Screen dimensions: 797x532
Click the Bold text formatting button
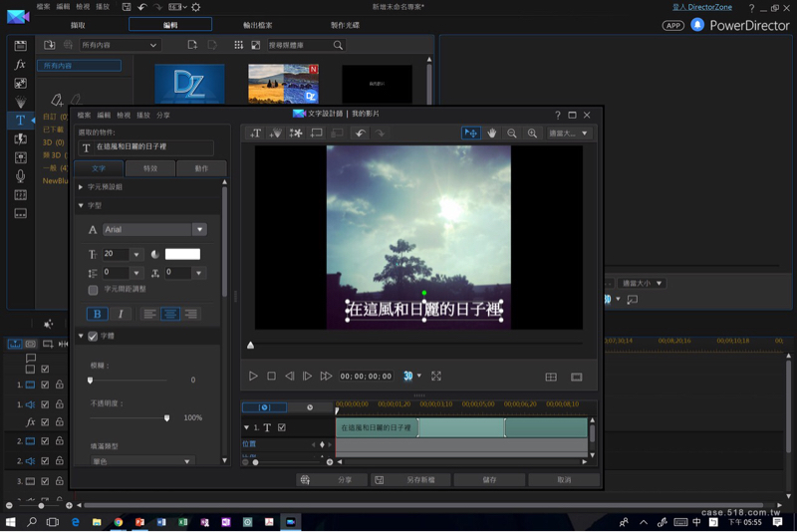click(98, 314)
